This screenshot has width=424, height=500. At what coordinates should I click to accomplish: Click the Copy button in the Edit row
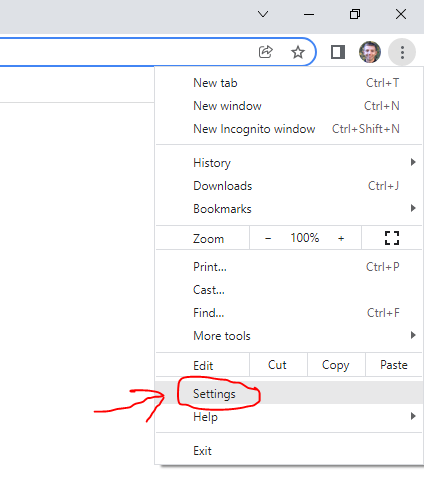(336, 365)
